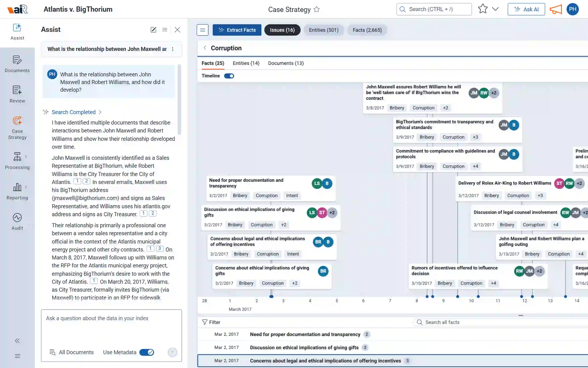Select Concerns about legal and ethical implications row
588x368 pixels.
393,361
